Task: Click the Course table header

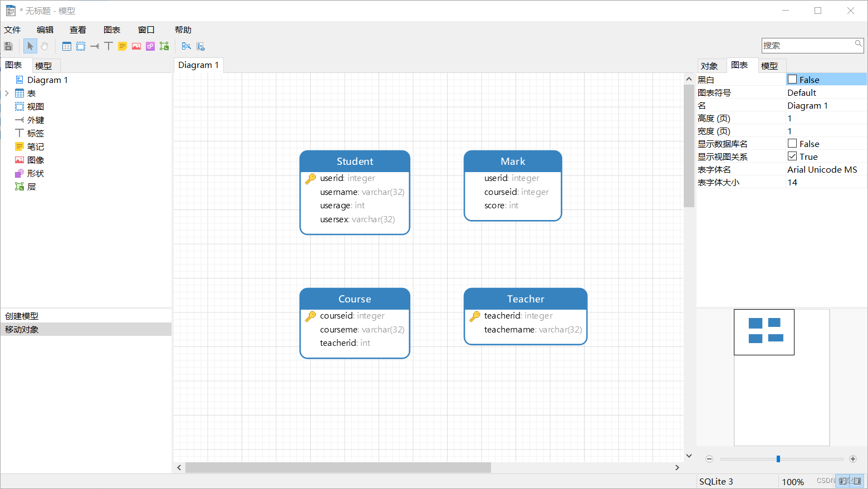Action: (355, 299)
